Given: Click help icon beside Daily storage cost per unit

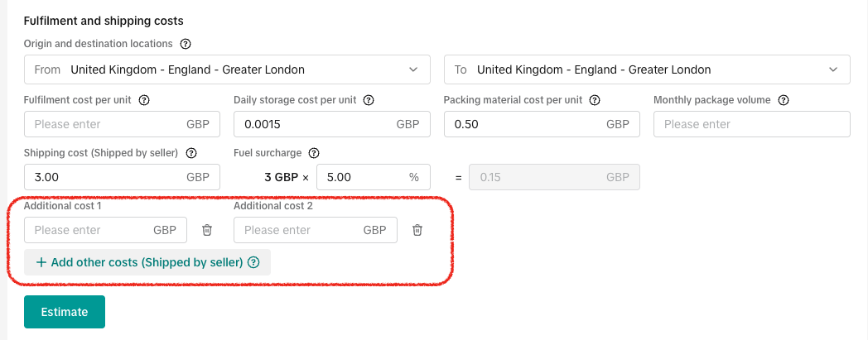Looking at the screenshot, I should click(x=369, y=100).
